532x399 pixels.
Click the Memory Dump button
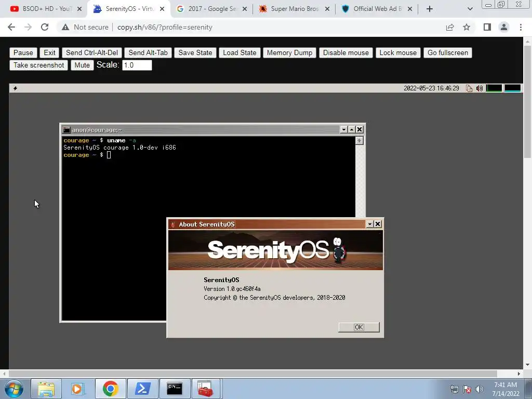(x=289, y=52)
